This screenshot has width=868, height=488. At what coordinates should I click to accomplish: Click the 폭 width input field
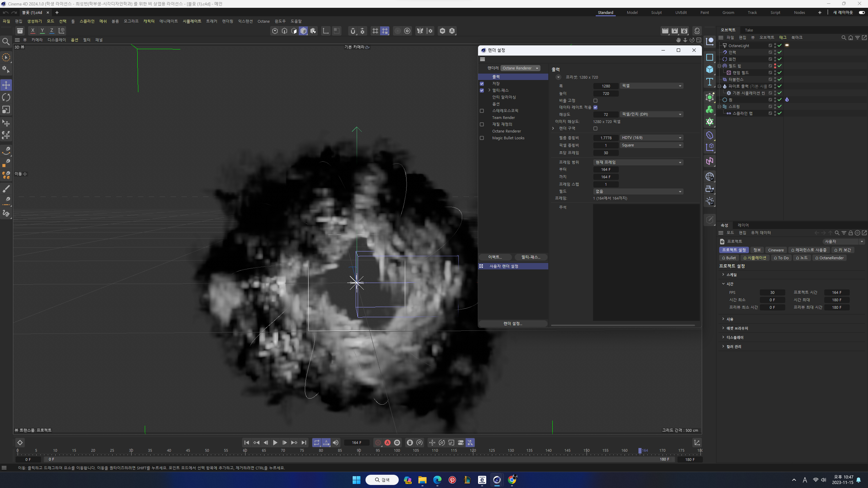(606, 86)
